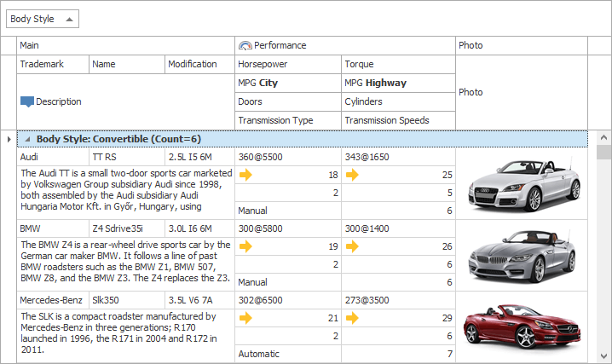Select the 343@1650 torque cell
Screen dimensions: 612x364
point(399,157)
